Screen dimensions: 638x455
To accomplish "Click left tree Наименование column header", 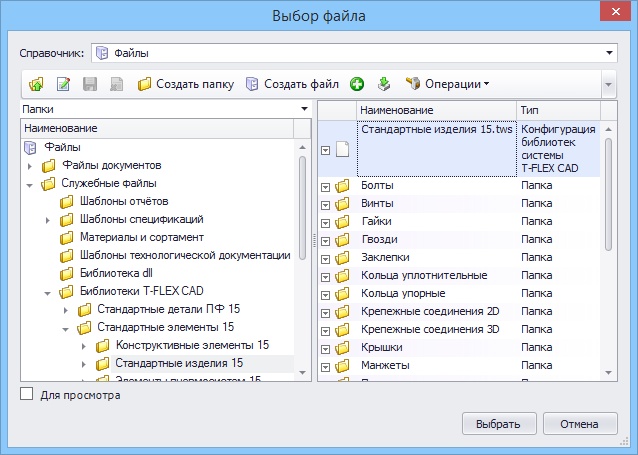I will pyautogui.click(x=157, y=129).
